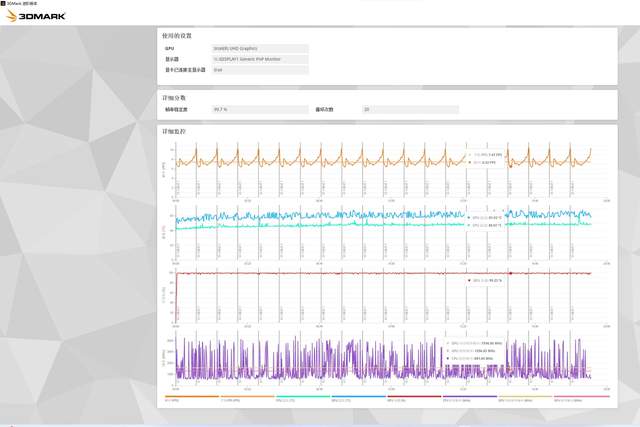The width and height of the screenshot is (640, 427).
Task: Click the frame rate chart's tooltip value box
Action: pyautogui.click(x=485, y=159)
